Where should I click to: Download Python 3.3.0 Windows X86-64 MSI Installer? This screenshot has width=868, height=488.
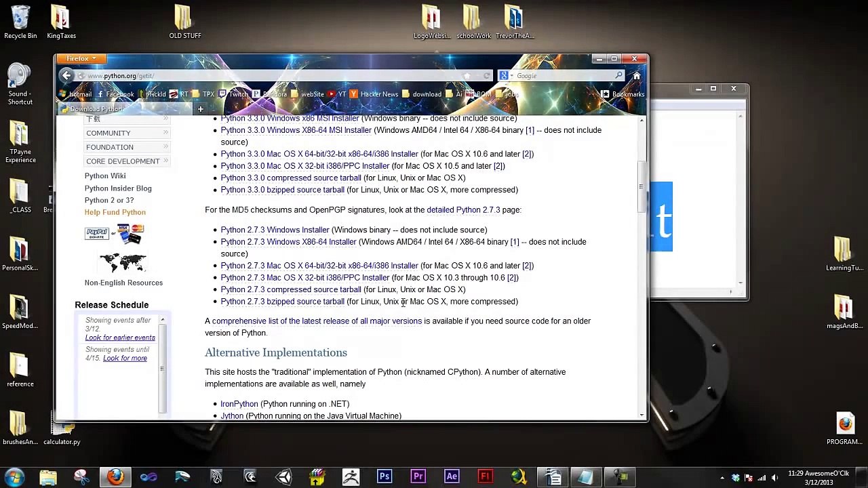click(x=296, y=130)
